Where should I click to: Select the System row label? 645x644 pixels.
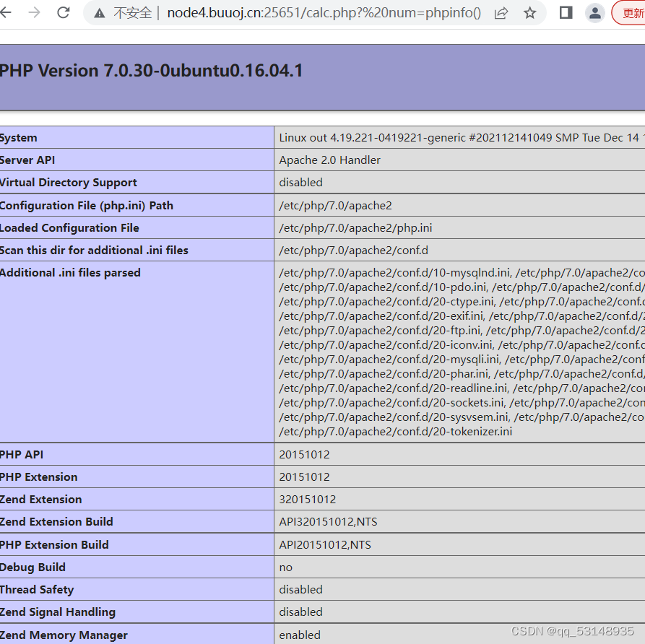pyautogui.click(x=19, y=138)
